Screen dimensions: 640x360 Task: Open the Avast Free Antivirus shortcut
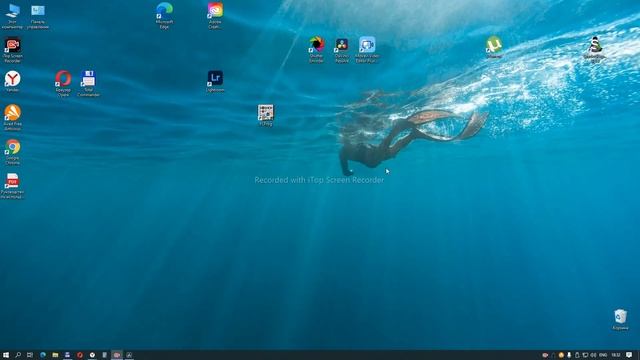click(x=12, y=117)
